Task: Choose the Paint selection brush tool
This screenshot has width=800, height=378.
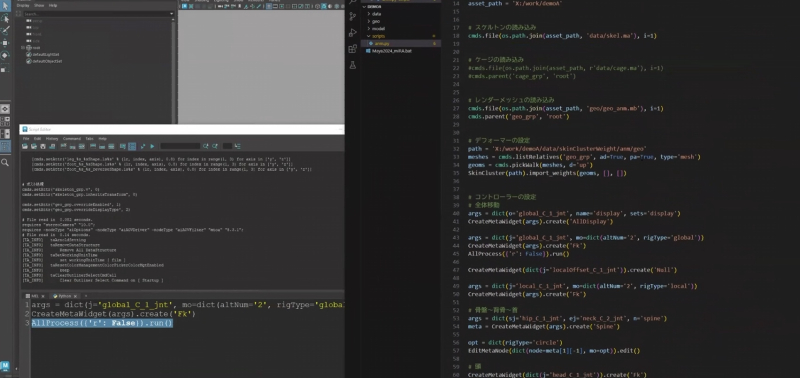Action: [x=5, y=31]
